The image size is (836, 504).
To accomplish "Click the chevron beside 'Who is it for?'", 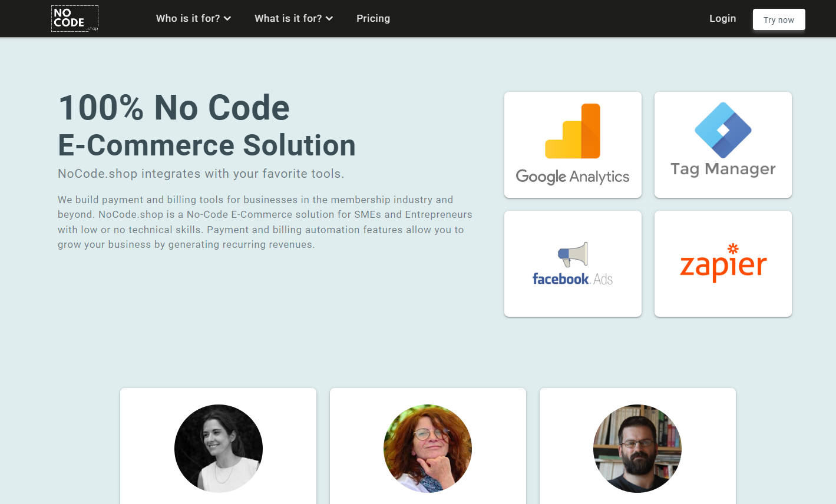I will pyautogui.click(x=229, y=18).
